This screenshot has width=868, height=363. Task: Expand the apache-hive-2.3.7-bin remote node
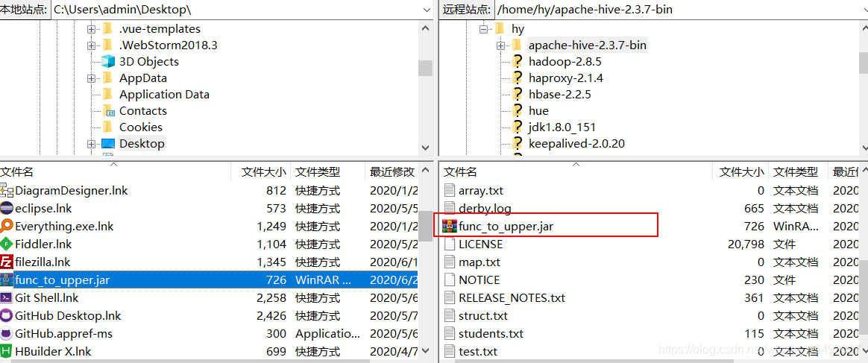(x=500, y=45)
